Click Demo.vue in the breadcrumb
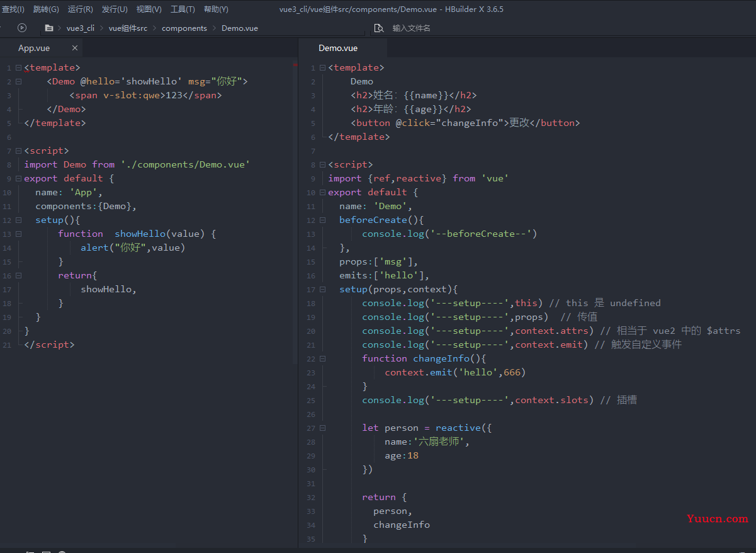The width and height of the screenshot is (756, 553). (240, 28)
